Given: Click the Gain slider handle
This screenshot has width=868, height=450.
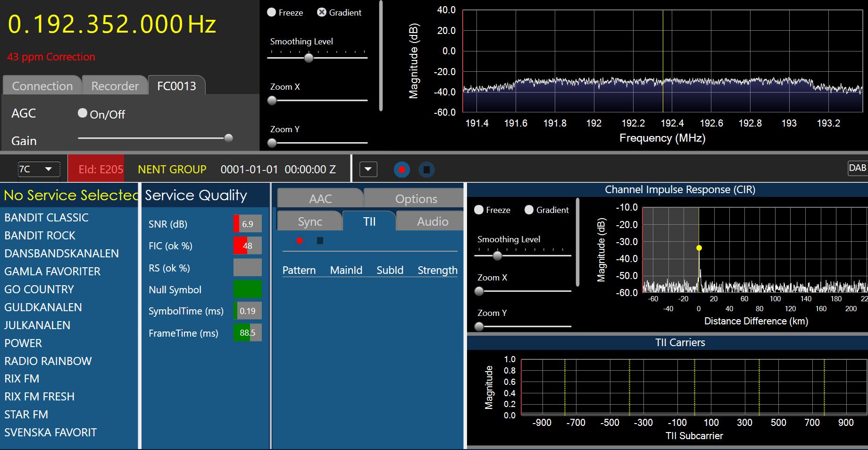Looking at the screenshot, I should coord(228,138).
